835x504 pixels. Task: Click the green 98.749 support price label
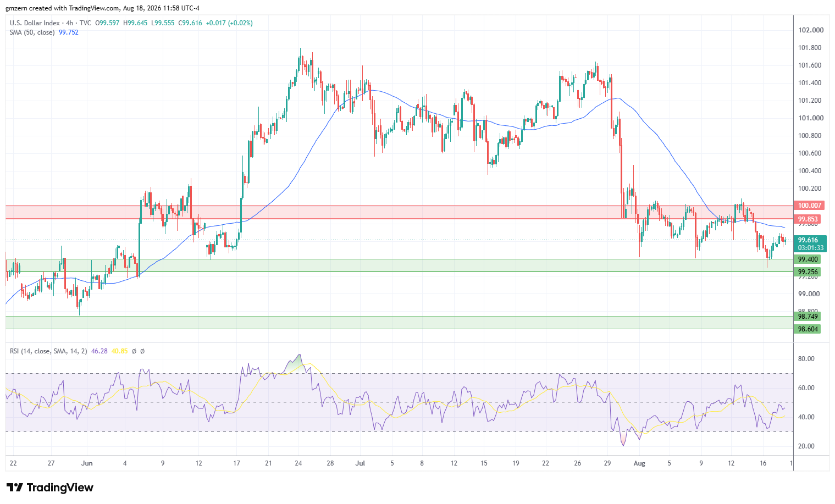tap(808, 317)
